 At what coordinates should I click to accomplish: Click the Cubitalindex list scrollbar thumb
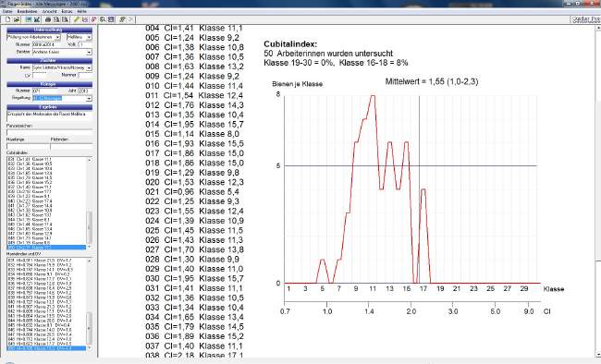tap(90, 227)
